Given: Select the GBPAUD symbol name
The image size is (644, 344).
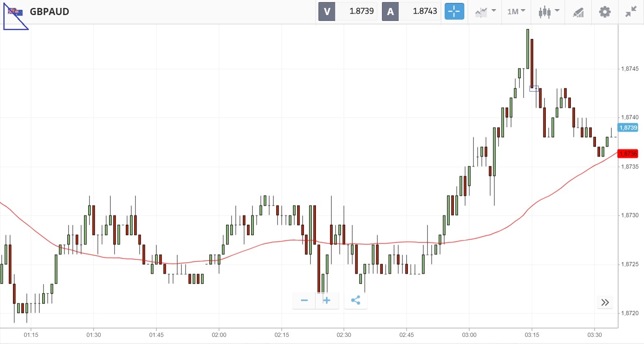Looking at the screenshot, I should 49,12.
